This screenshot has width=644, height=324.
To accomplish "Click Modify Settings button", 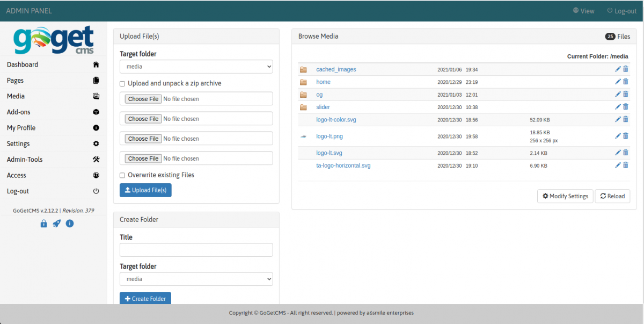I will click(x=565, y=196).
